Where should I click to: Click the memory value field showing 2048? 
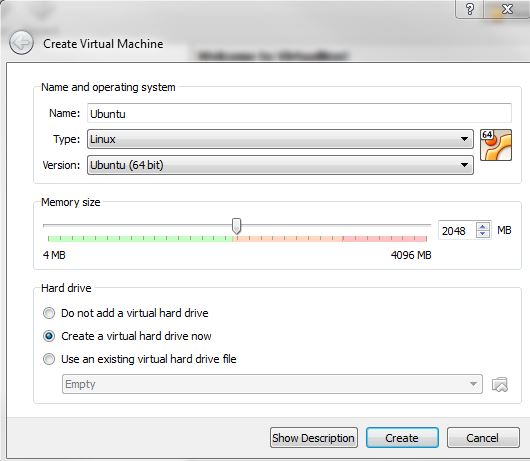tap(457, 230)
